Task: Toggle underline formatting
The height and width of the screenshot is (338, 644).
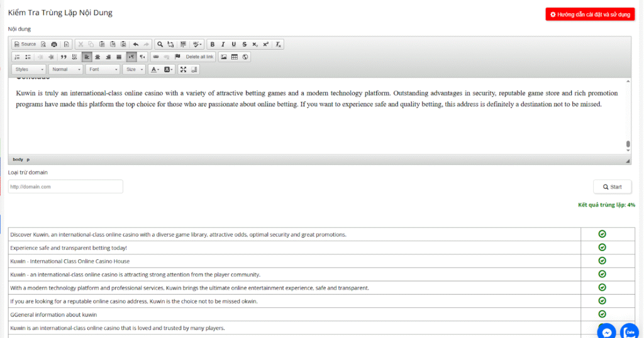Action: pos(234,44)
